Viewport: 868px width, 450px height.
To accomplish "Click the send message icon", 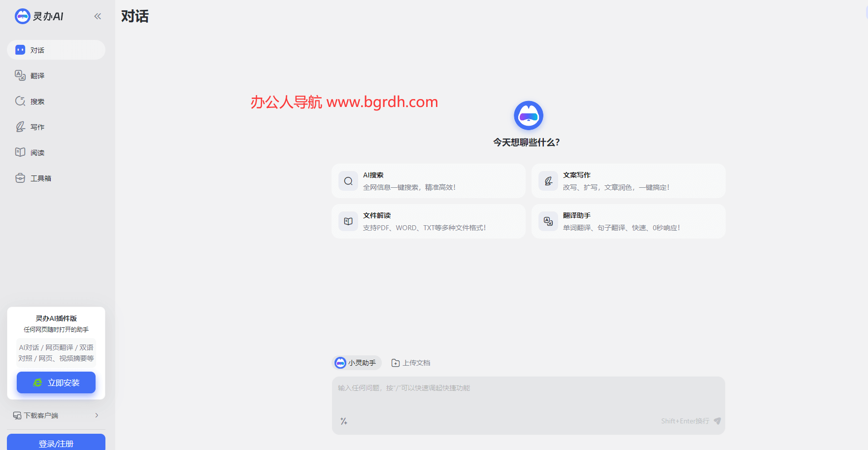I will point(717,421).
